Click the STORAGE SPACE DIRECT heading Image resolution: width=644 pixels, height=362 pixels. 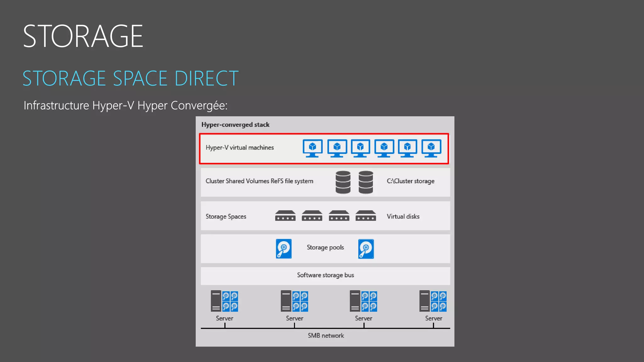pyautogui.click(x=130, y=79)
